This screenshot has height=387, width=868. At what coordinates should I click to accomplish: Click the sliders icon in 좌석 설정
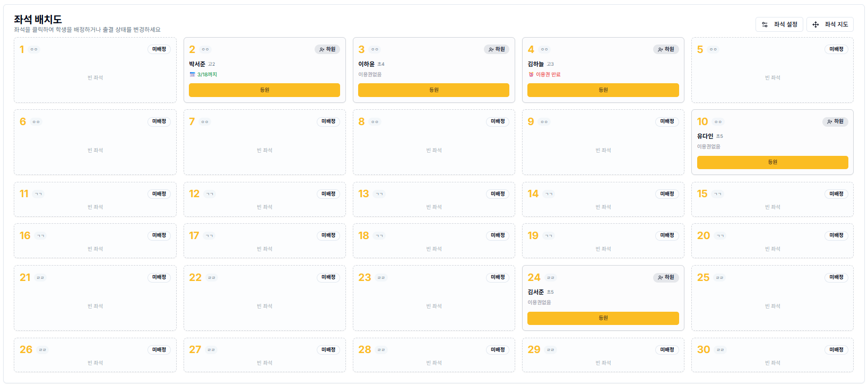(765, 24)
